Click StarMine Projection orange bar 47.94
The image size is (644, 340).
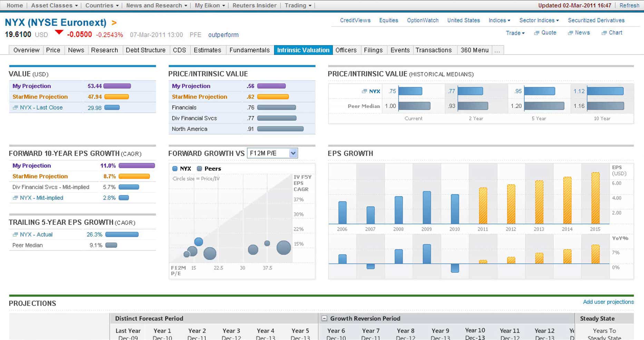[x=116, y=97]
